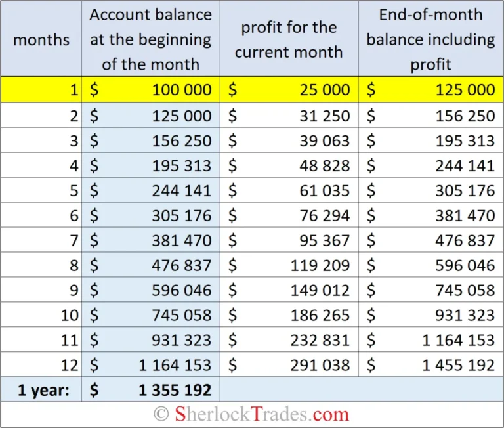Select "profit for the current month" header
Viewport: 504px width, 428px height.
289,39
